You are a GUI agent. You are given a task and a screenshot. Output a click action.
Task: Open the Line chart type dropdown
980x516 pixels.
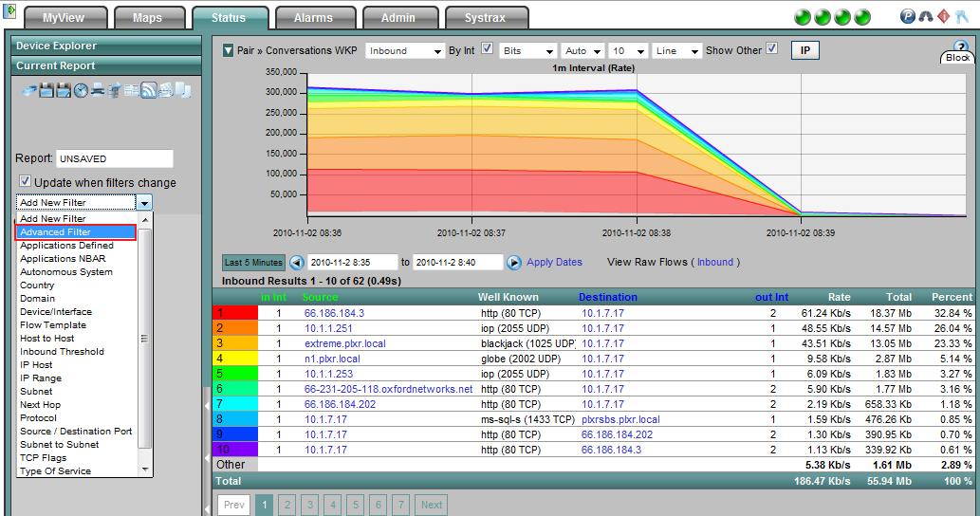coord(676,51)
